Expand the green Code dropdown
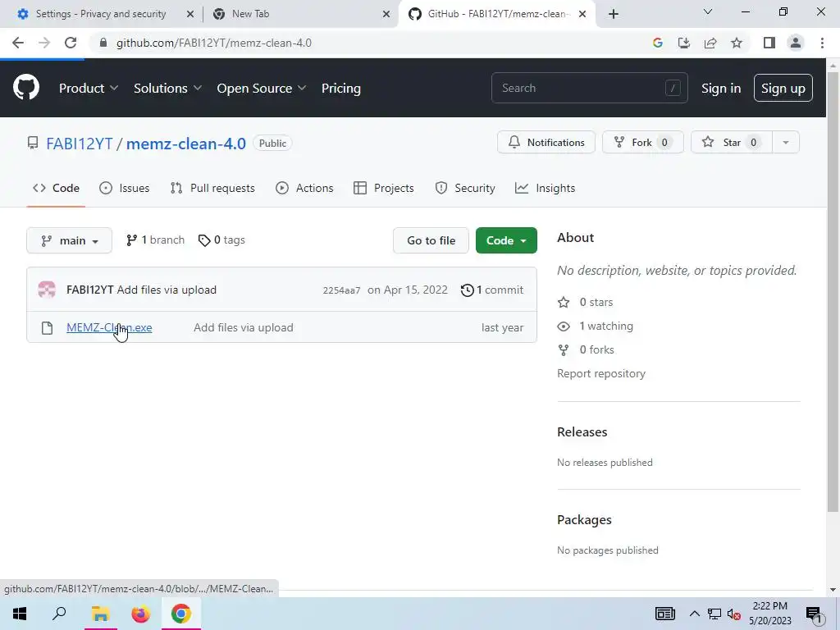The image size is (840, 630). coord(506,240)
